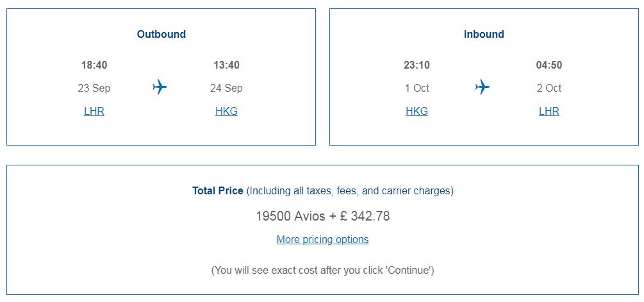Click the airplane icon in the Inbound box
The width and height of the screenshot is (644, 302).
[483, 87]
